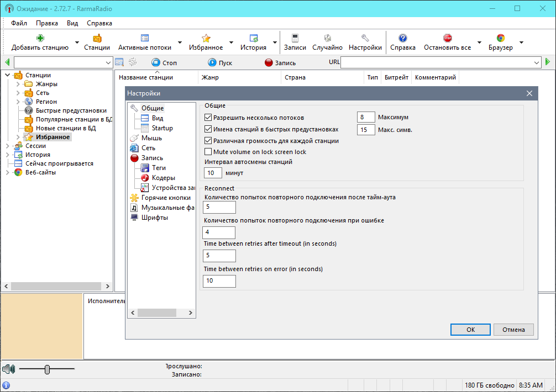Open the Add station dropdown arrow
Image resolution: width=556 pixels, height=392 pixels.
pyautogui.click(x=77, y=43)
